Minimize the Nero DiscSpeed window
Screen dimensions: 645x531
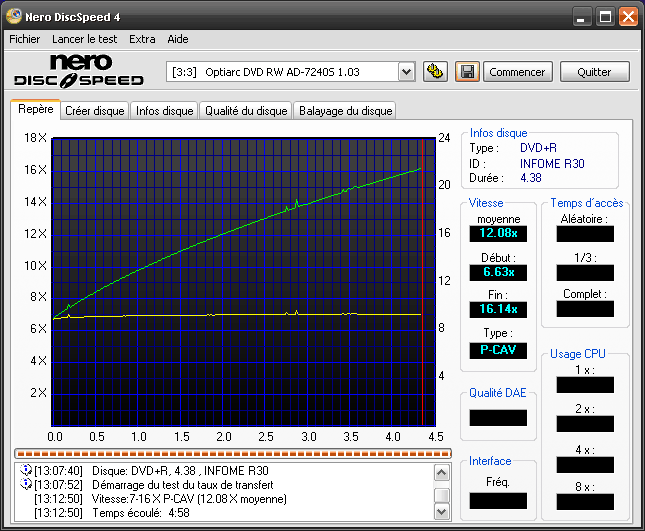click(x=581, y=17)
